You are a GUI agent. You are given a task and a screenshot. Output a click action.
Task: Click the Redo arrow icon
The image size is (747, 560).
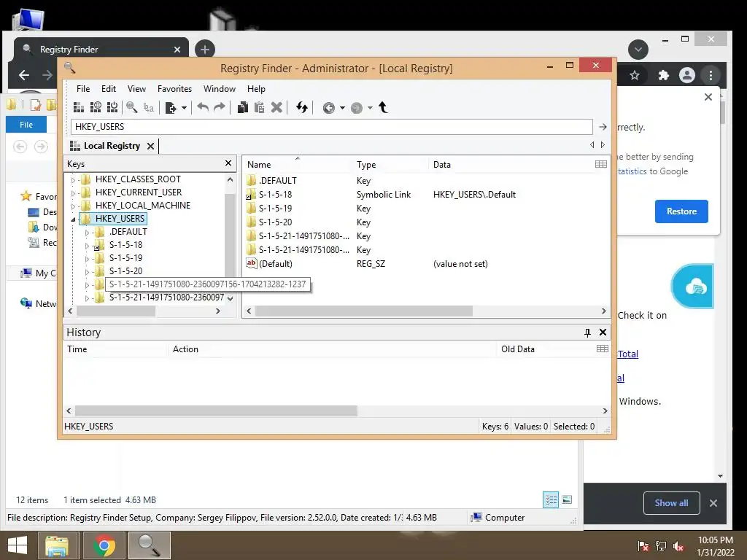219,108
